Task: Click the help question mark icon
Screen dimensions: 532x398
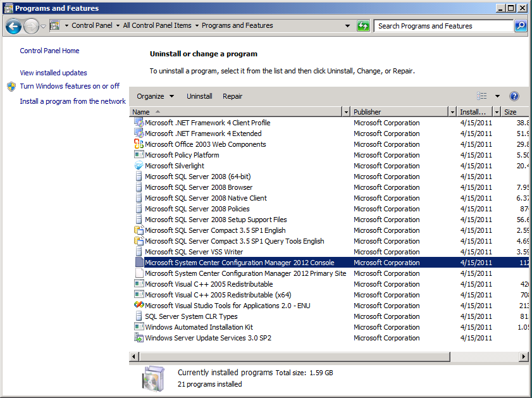Action: [x=514, y=96]
